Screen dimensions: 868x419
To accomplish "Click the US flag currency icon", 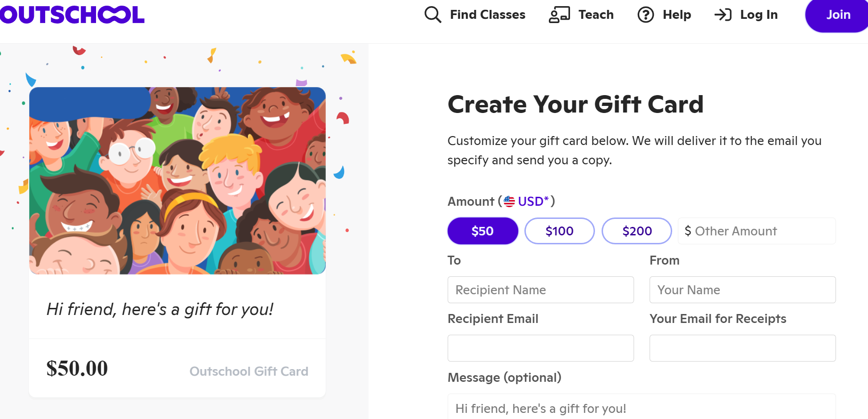I will tap(509, 201).
